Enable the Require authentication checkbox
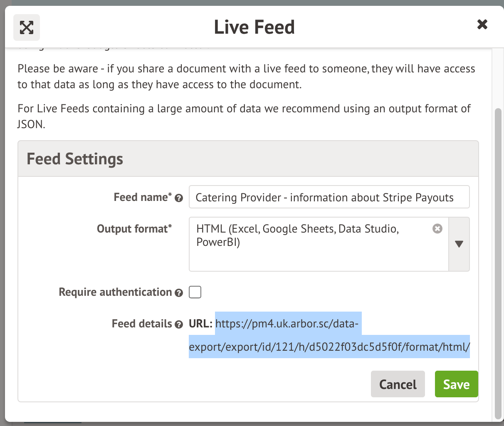The width and height of the screenshot is (504, 426). (x=195, y=292)
